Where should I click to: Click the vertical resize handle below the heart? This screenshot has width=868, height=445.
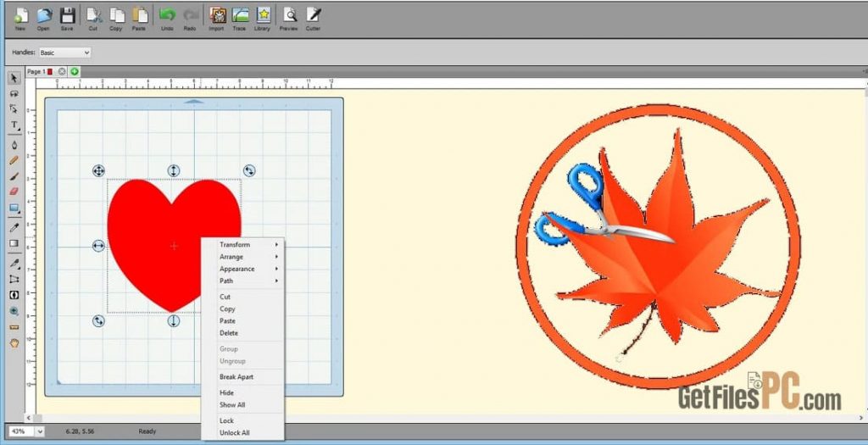[174, 320]
